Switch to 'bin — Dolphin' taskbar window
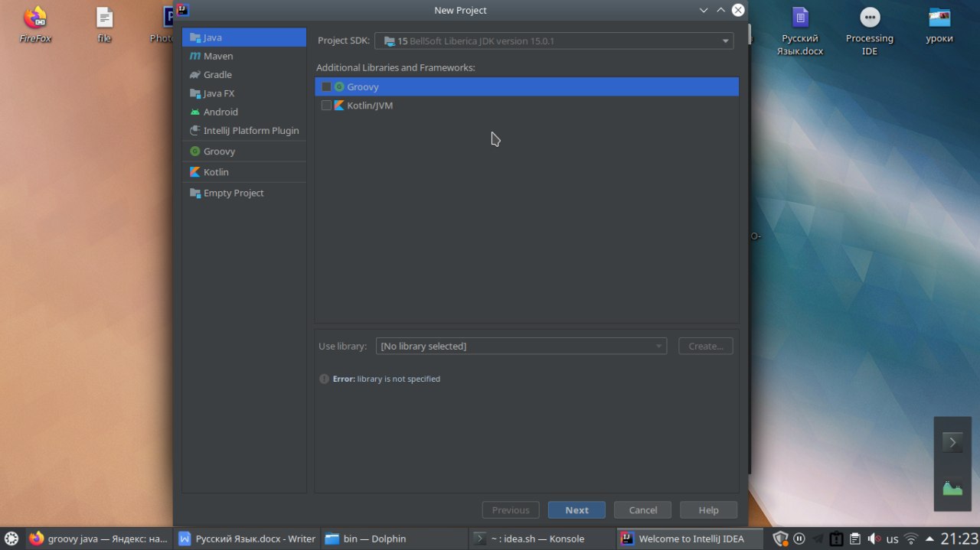This screenshot has height=550, width=980. 394,539
